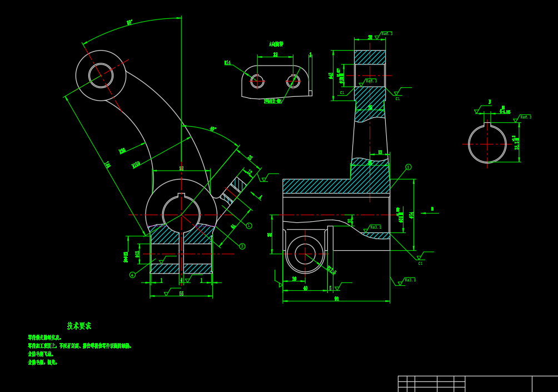Click the Ø14 hole callout label
The image size is (558, 392).
(x=227, y=63)
